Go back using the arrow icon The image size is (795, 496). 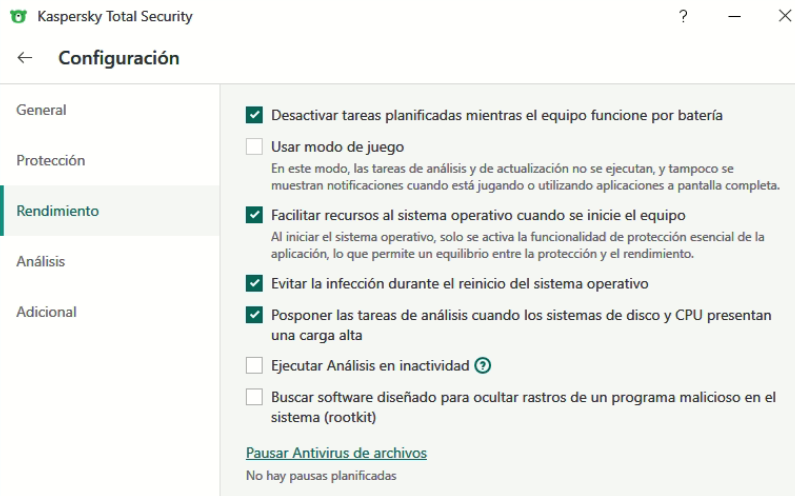point(25,58)
